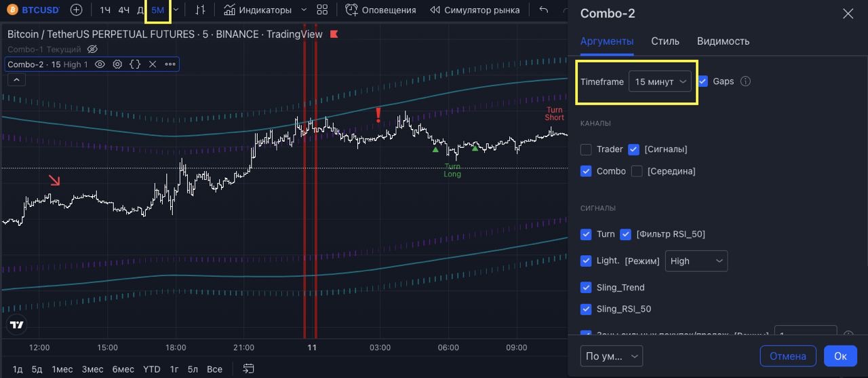Set date range to 5л
The image size is (868, 378).
pyautogui.click(x=193, y=369)
